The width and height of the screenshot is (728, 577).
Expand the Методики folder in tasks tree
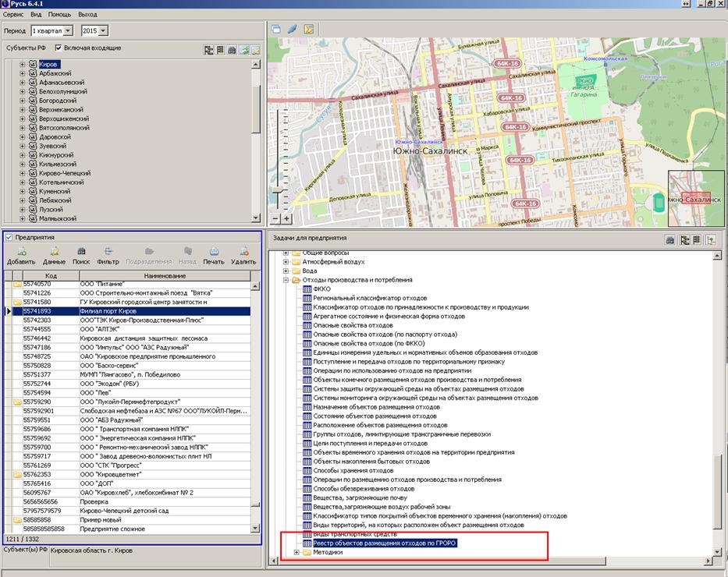click(x=297, y=552)
